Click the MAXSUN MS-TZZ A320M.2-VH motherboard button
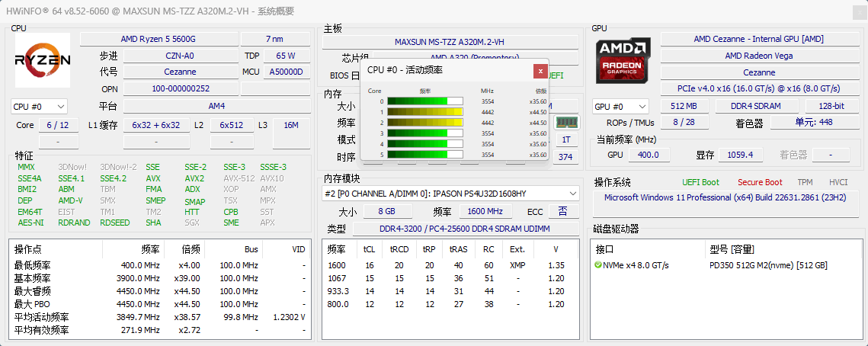The height and width of the screenshot is (346, 868). [x=450, y=42]
